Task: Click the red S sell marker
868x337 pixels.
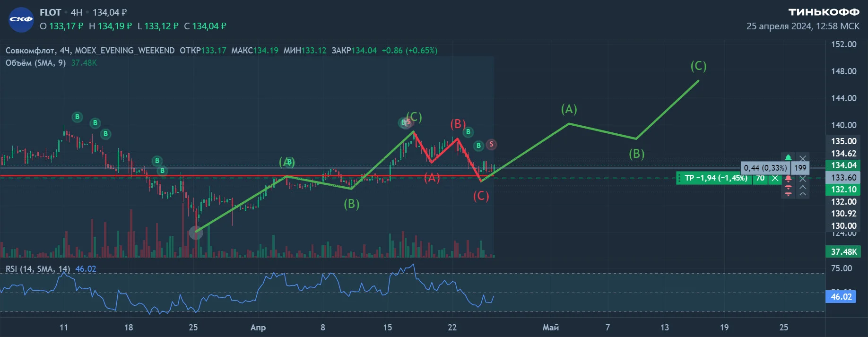Action: [491, 144]
